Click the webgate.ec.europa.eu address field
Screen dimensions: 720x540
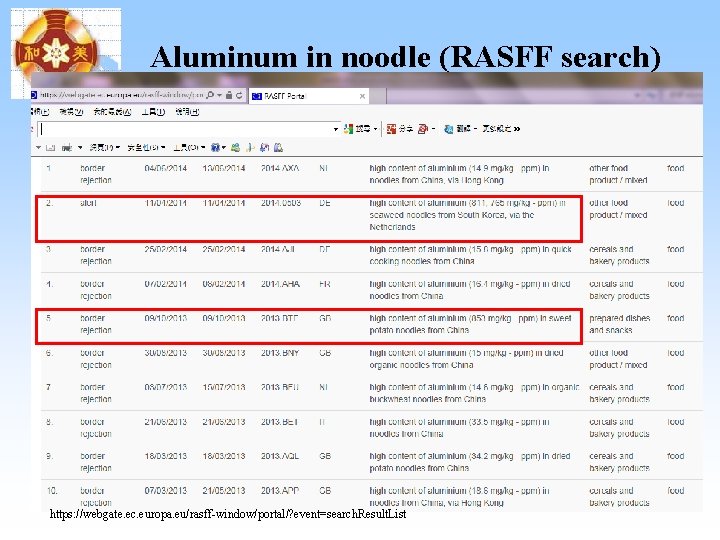pyautogui.click(x=120, y=95)
